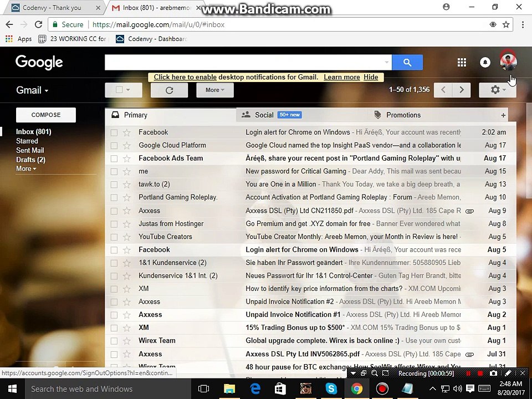This screenshot has width=532, height=399.
Task: Add a new inbox tab with plus
Action: pos(503,115)
